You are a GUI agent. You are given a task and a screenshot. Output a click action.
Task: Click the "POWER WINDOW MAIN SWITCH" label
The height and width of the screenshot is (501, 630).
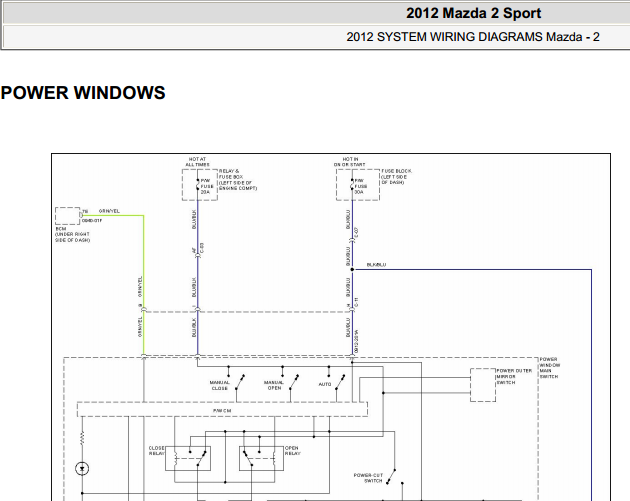click(549, 368)
